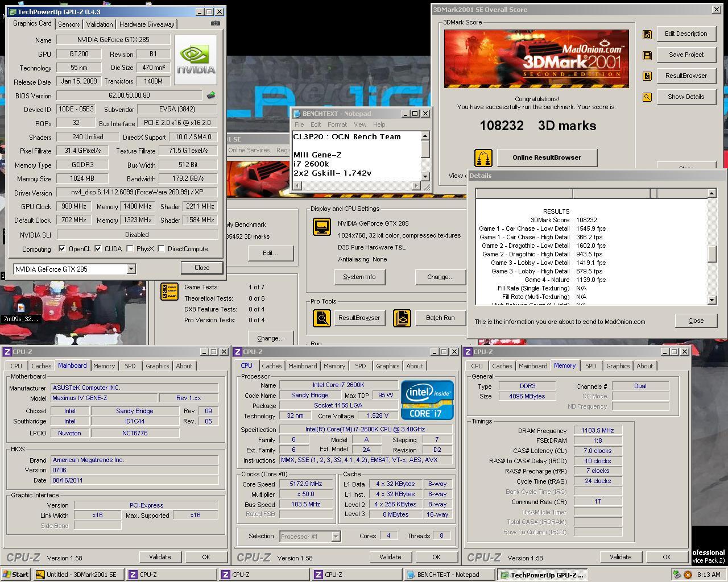This screenshot has height=582, width=728.
Task: Click Close button in Details window
Action: coord(696,321)
